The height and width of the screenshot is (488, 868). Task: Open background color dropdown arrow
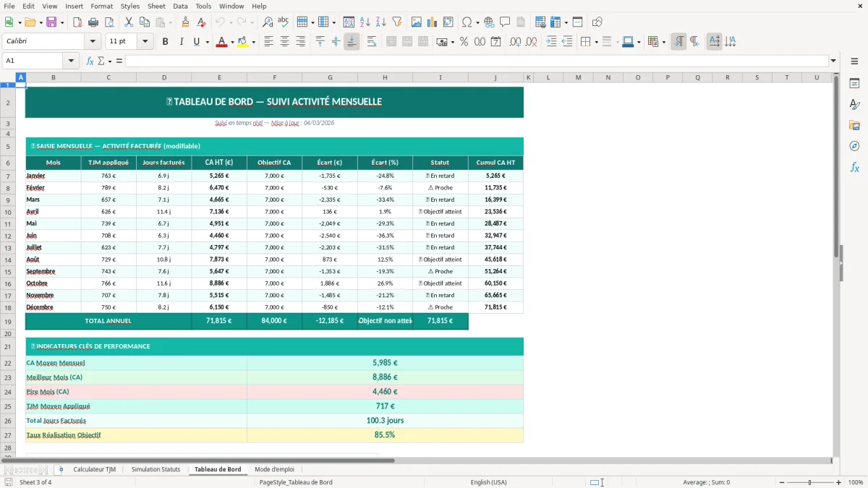[253, 42]
